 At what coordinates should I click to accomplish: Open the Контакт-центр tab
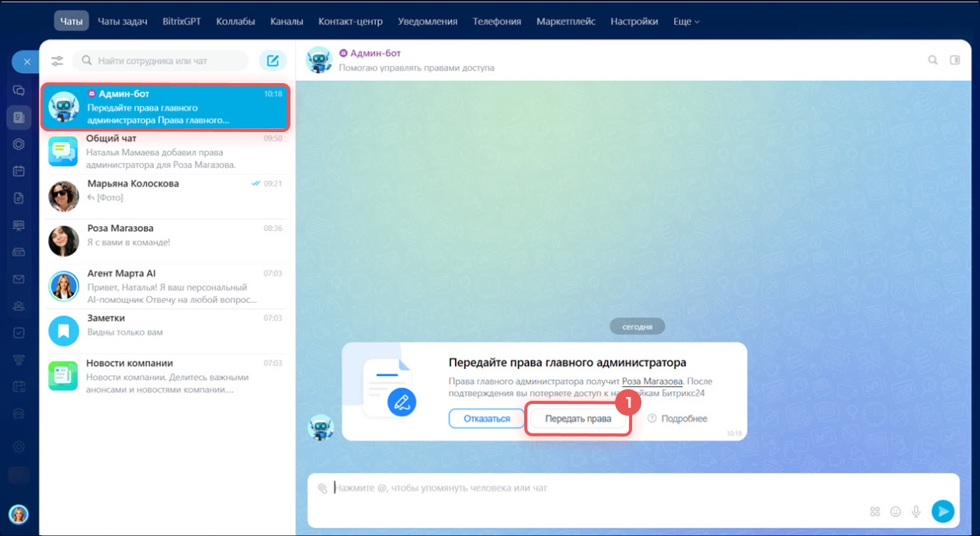coord(350,22)
